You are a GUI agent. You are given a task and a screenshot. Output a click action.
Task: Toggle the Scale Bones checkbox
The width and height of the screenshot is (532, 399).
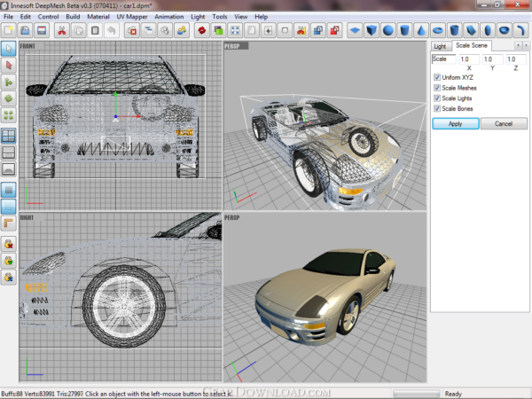437,108
